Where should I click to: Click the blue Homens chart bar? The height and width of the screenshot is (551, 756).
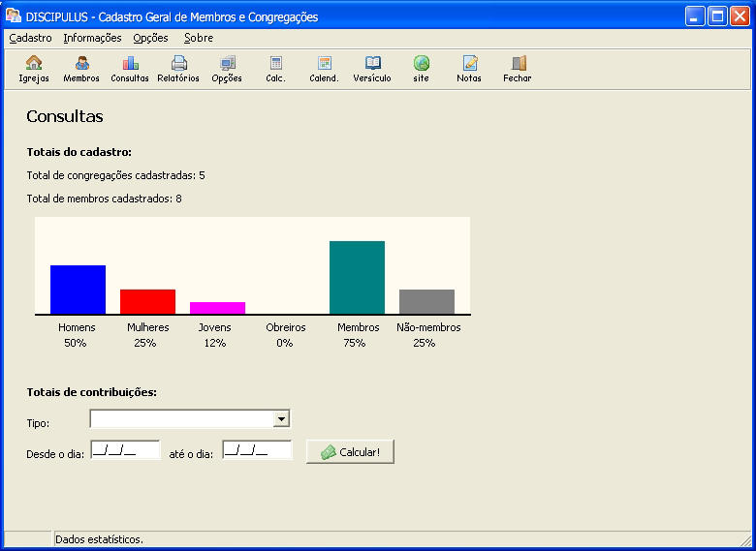coord(78,290)
